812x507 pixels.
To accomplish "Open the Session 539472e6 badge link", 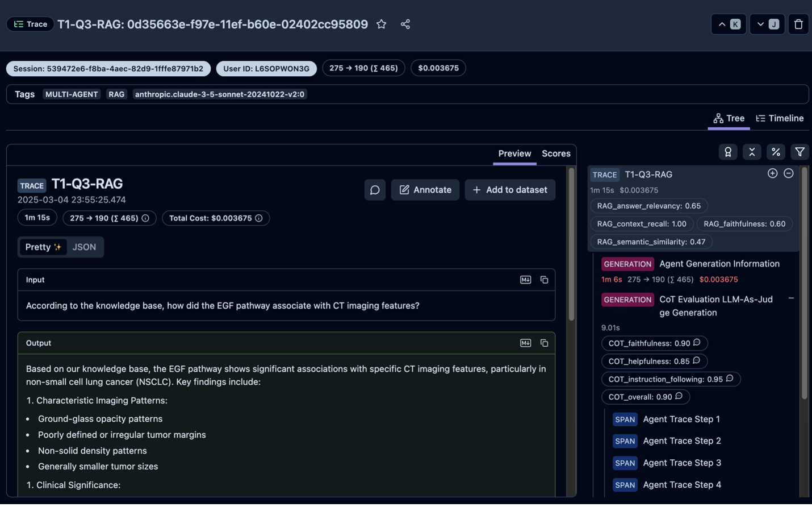I will coord(108,68).
